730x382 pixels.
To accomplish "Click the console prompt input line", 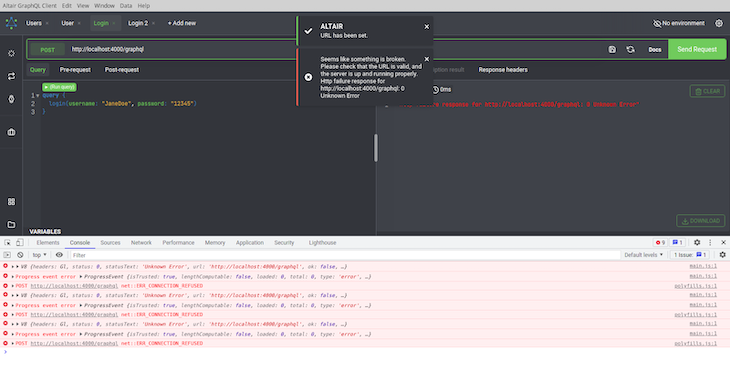I will coord(365,352).
